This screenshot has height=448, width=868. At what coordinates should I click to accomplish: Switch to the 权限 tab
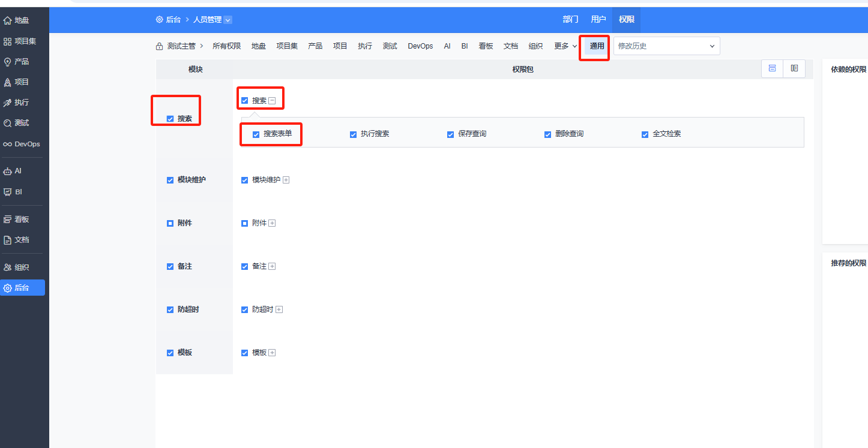click(x=627, y=20)
